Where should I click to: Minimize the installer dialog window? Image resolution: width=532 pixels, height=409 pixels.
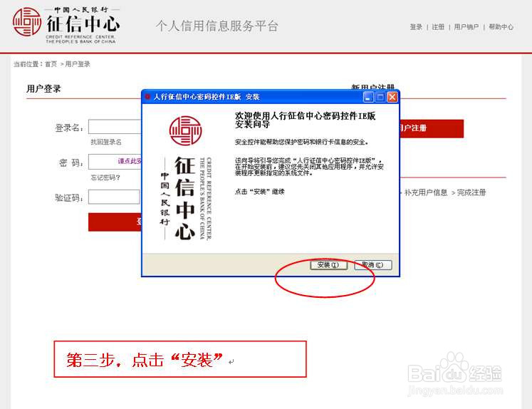368,97
